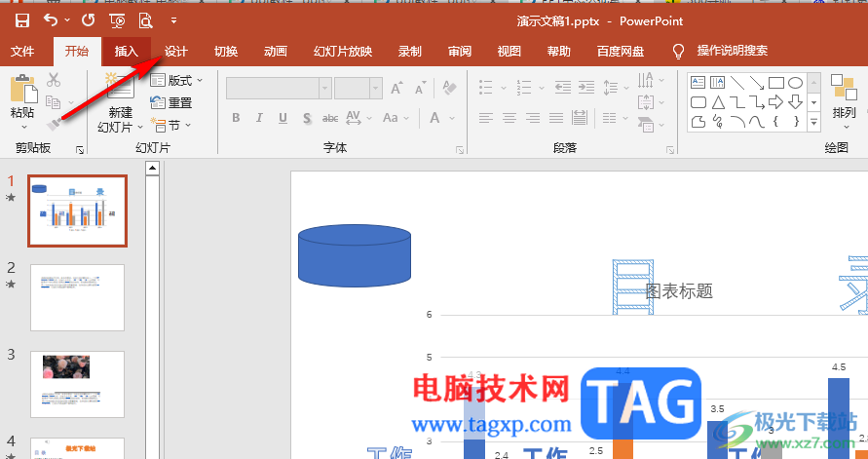
Task: Click the print preview icon in quick access toolbar
Action: [145, 21]
